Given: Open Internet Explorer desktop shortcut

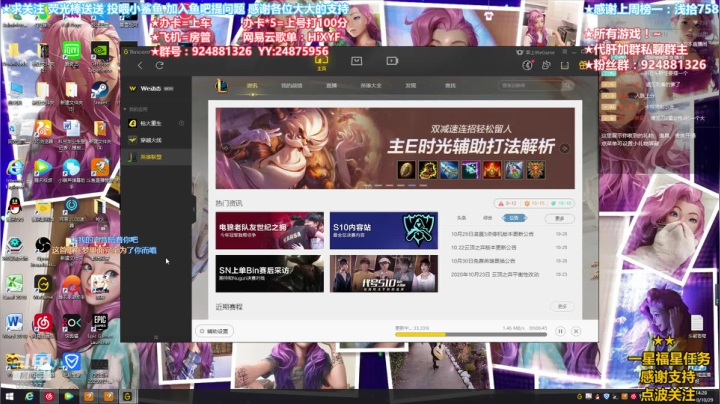Looking at the screenshot, I should pos(15,174).
